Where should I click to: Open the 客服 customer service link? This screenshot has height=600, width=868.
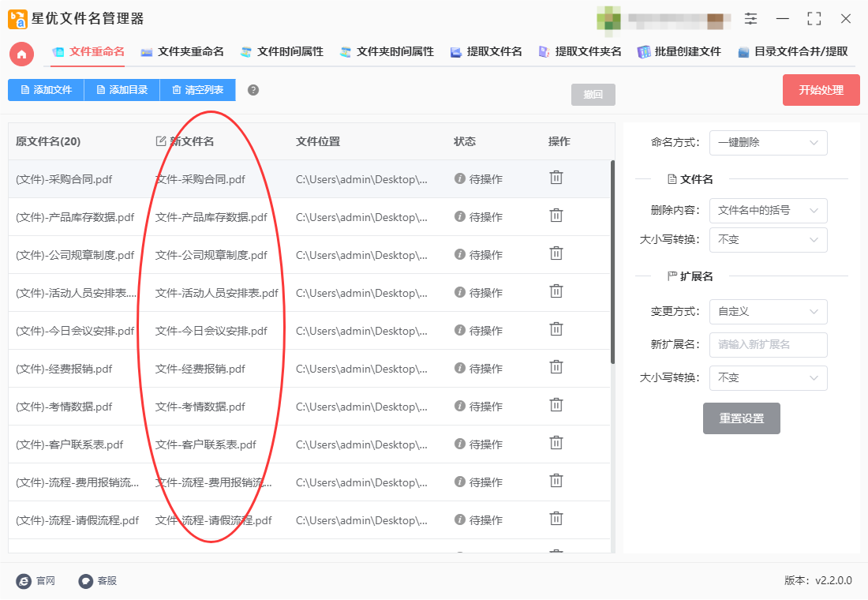(97, 580)
